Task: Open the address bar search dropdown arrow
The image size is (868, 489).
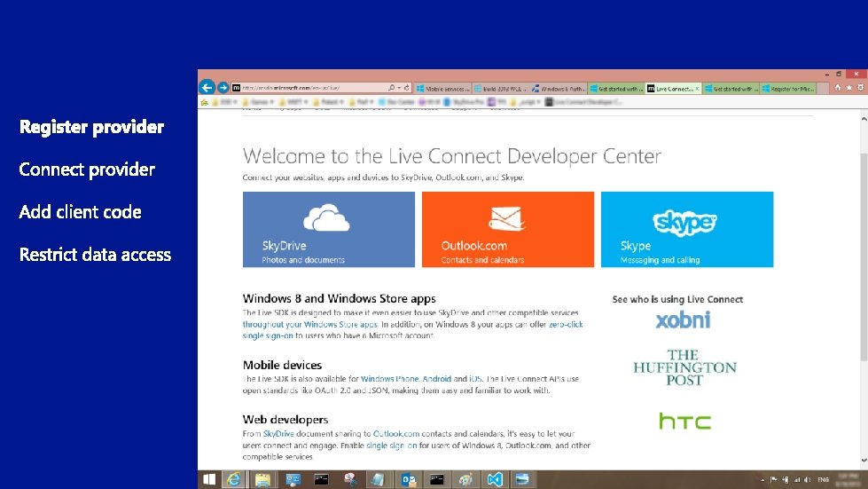Action: tap(399, 88)
